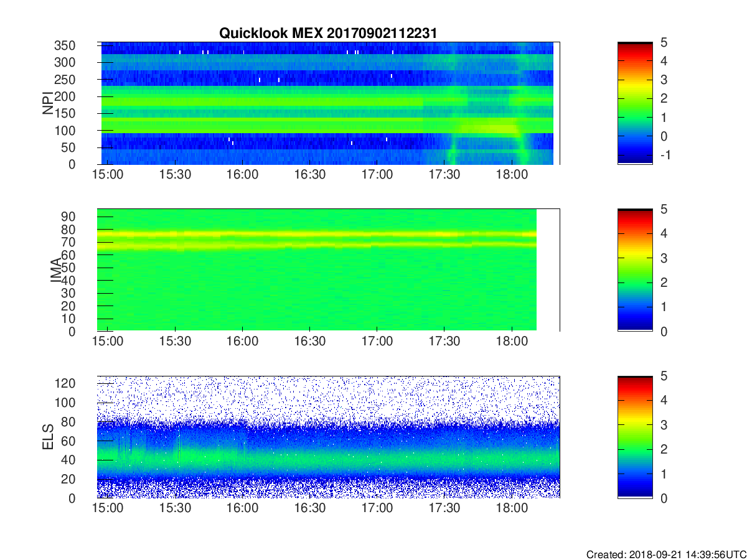Screen dimensions: 747x560
Task: Click the NPI panel colorbar
Action: point(635,103)
